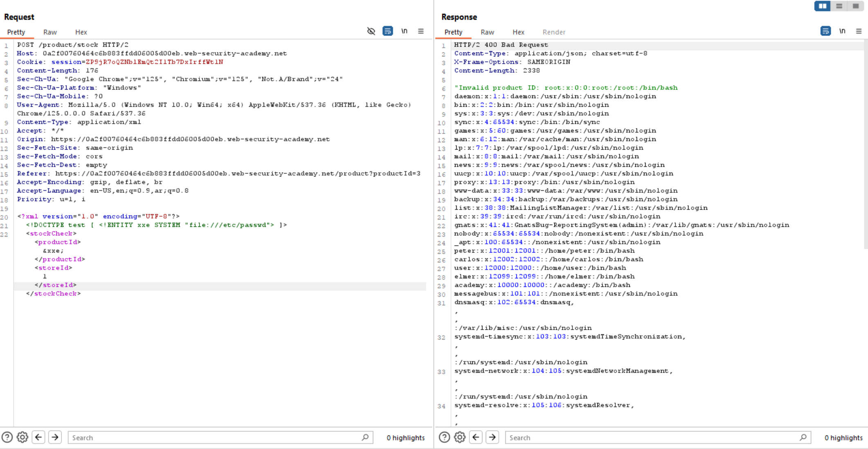Click Response vertical scrollbar

(x=866, y=144)
